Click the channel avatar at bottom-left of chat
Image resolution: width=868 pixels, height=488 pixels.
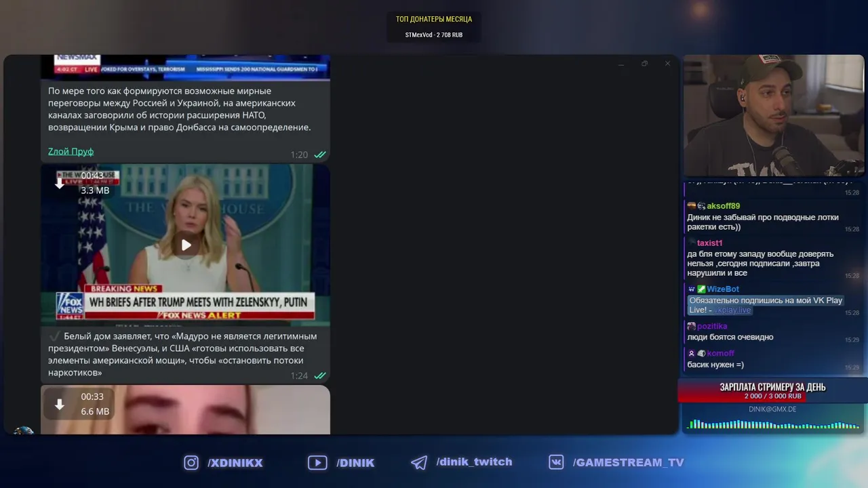pyautogui.click(x=23, y=430)
